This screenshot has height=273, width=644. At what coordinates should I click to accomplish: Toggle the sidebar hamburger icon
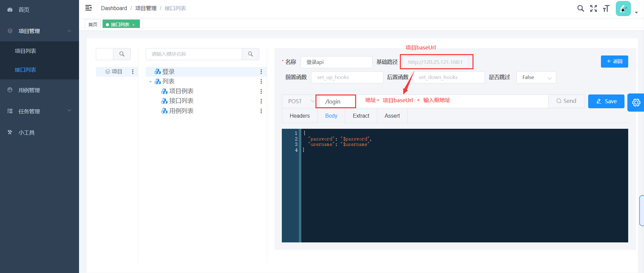click(x=88, y=8)
